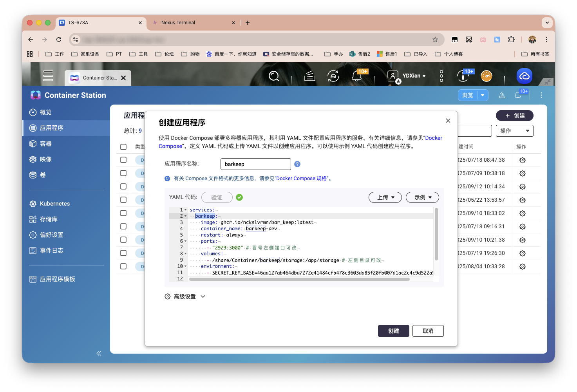Open 应用程序模板 (Application Templates)
This screenshot has width=577, height=392.
coord(58,279)
